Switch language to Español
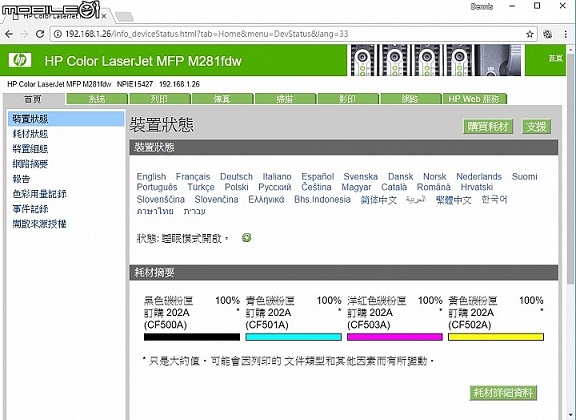This screenshot has height=420, width=576. pyautogui.click(x=317, y=177)
